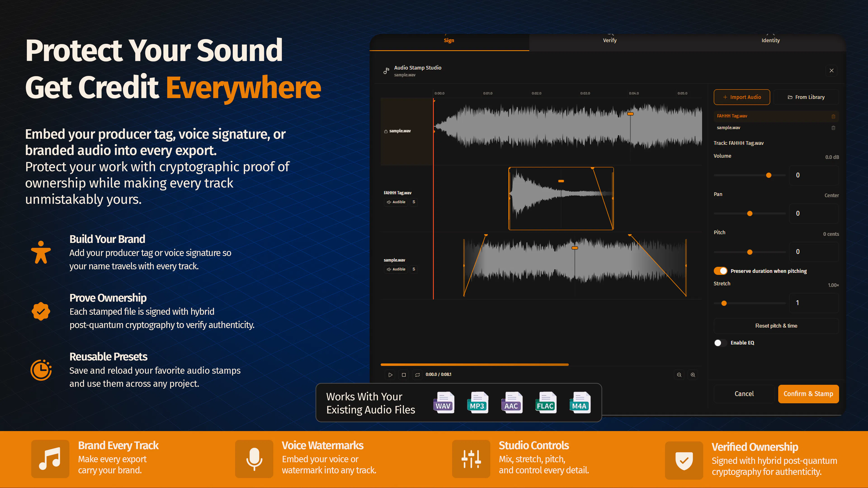Viewport: 868px width, 488px height.
Task: Click the Pan value input field
Action: pyautogui.click(x=814, y=213)
